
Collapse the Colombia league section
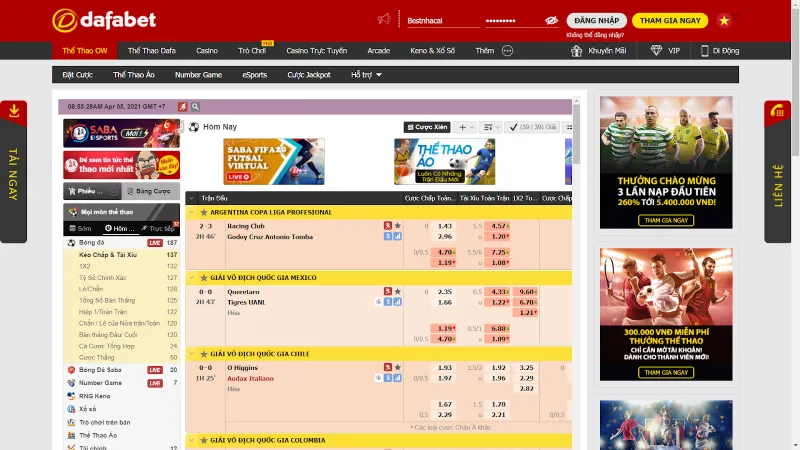[x=191, y=440]
